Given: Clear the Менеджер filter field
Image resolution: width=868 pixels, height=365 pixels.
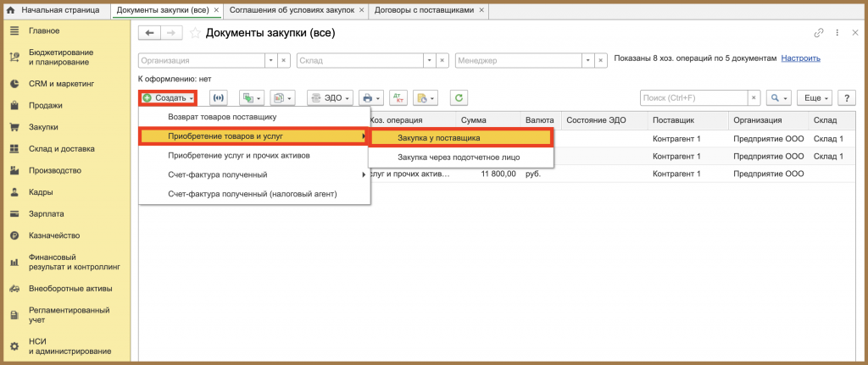Looking at the screenshot, I should (599, 60).
